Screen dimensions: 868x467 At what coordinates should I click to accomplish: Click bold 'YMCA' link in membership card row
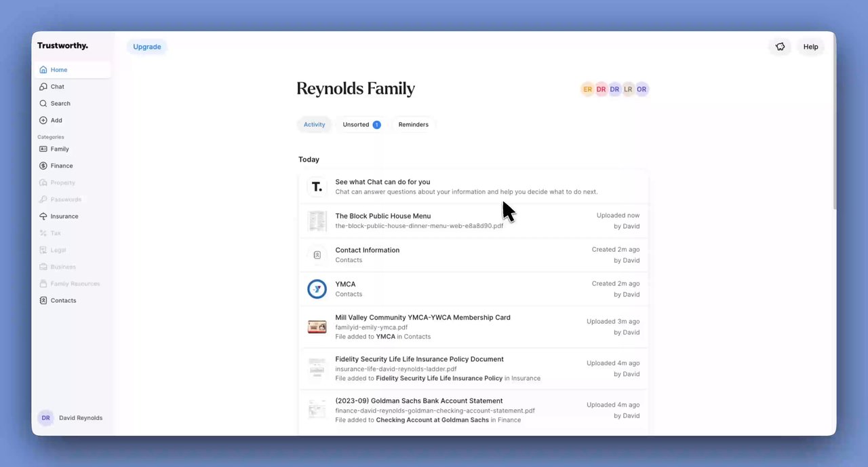point(386,337)
